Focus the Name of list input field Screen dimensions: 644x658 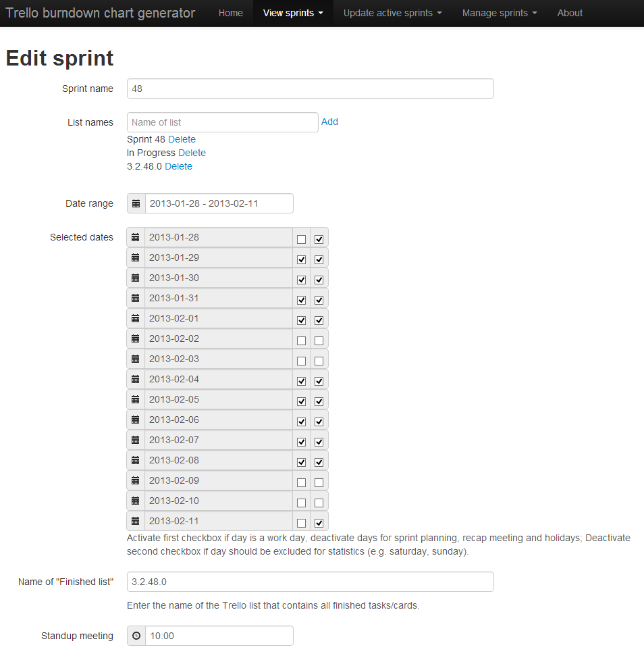223,122
